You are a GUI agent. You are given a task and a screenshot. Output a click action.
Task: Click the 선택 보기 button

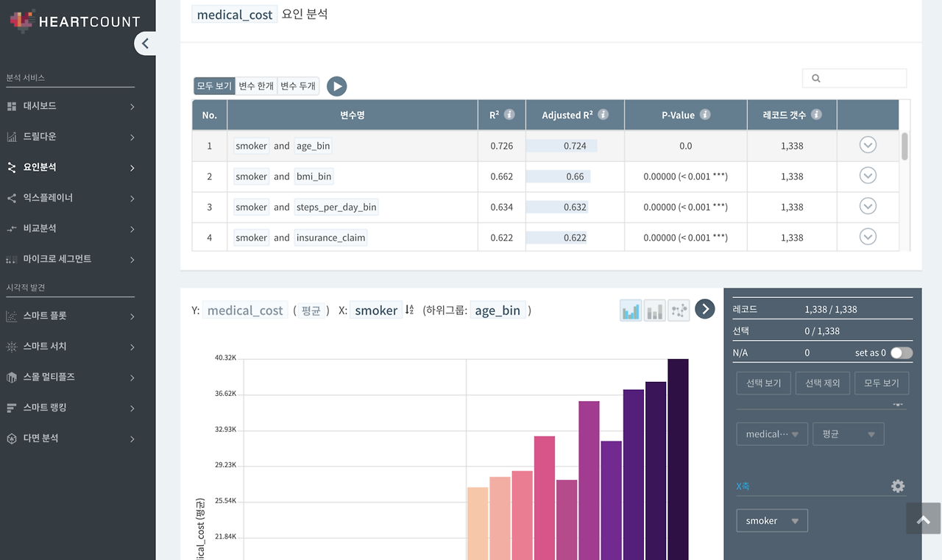764,383
